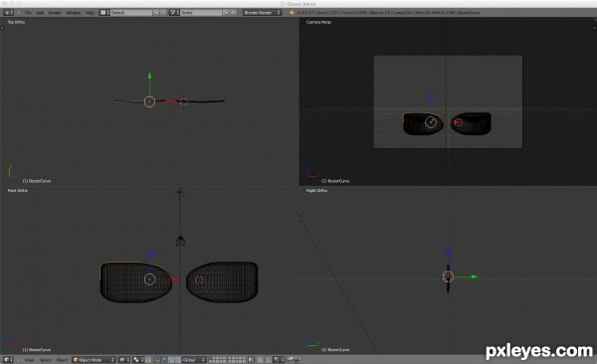Screen dimensions: 597x364
Task: Click the red X arrow in Front Ortho
Action: tap(175, 279)
